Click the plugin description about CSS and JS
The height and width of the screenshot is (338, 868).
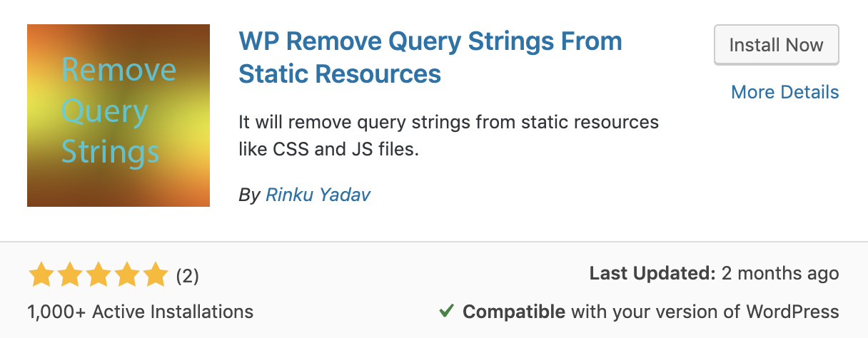[x=448, y=136]
